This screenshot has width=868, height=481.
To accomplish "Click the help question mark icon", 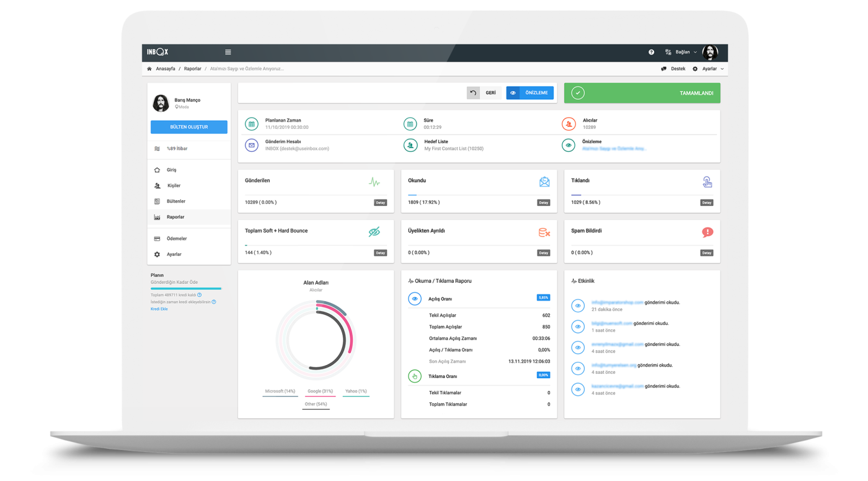I will [x=650, y=52].
